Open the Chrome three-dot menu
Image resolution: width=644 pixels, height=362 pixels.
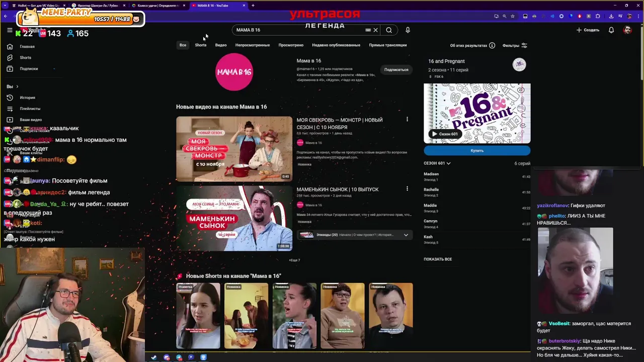639,16
